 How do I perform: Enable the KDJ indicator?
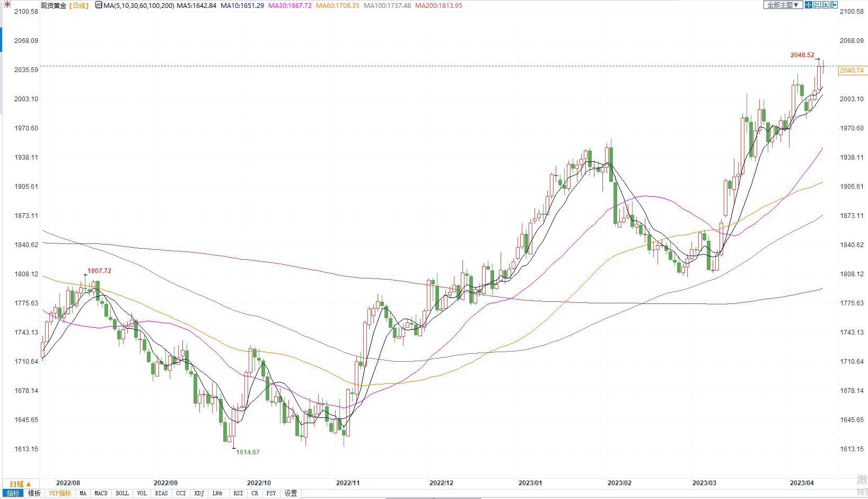pyautogui.click(x=199, y=493)
